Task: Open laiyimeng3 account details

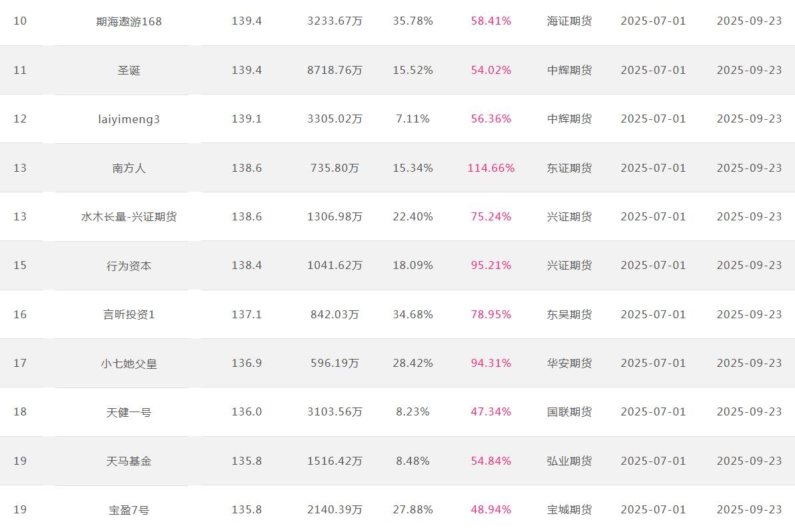Action: point(129,119)
